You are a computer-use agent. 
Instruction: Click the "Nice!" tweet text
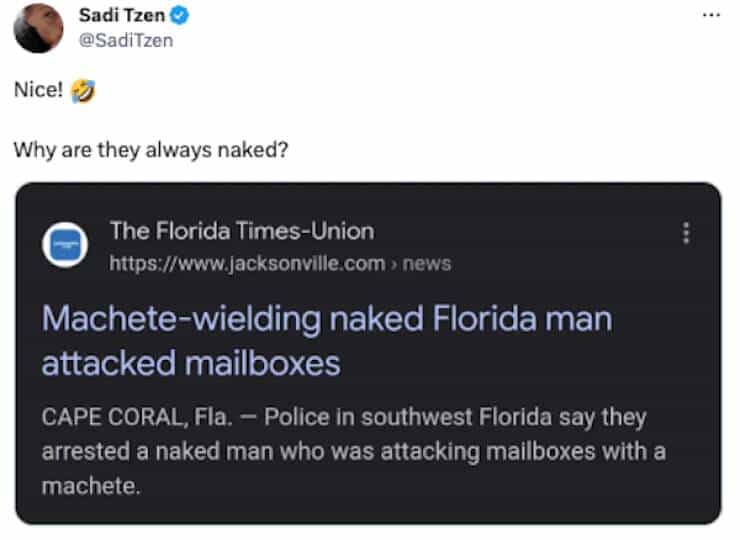pyautogui.click(x=37, y=91)
